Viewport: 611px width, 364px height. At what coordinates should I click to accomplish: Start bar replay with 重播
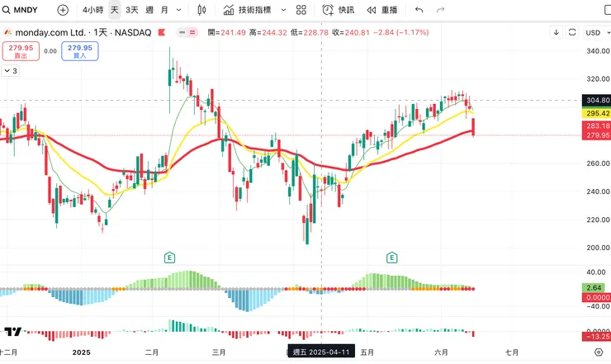pyautogui.click(x=381, y=10)
